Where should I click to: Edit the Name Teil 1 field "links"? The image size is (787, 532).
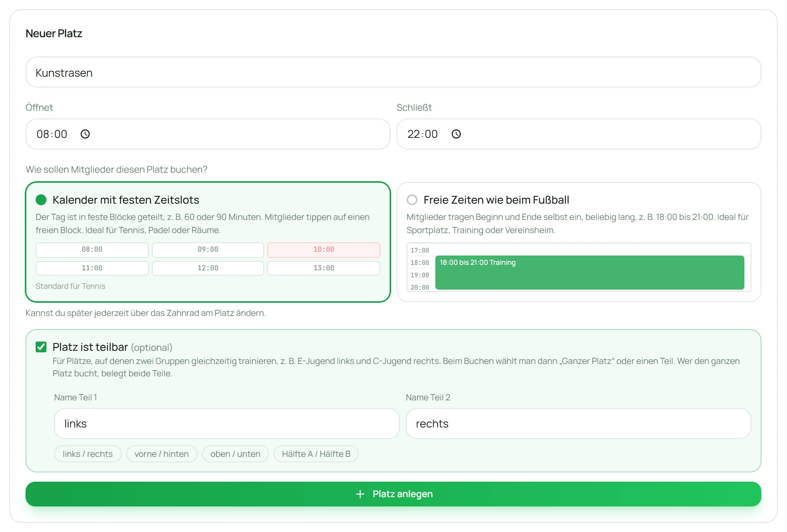(227, 424)
